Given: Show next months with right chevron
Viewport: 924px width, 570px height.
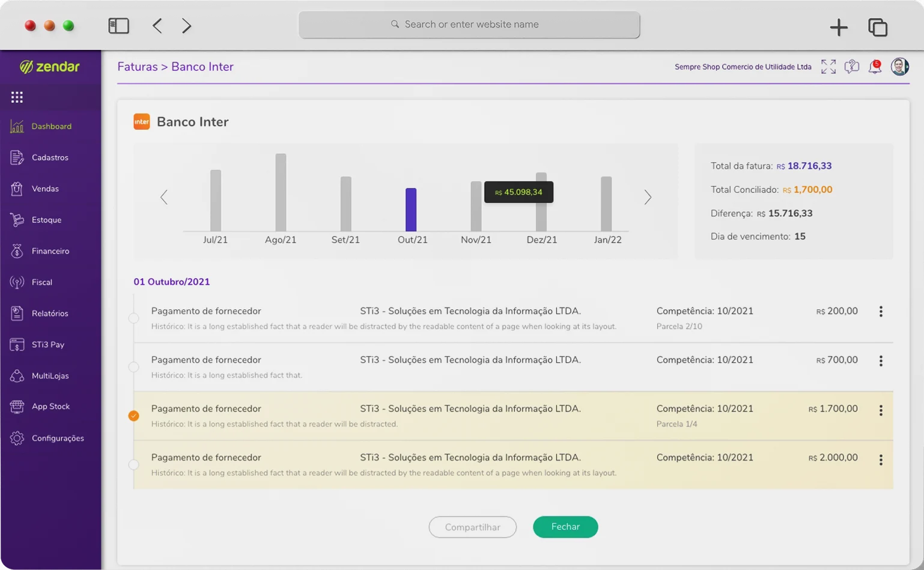Looking at the screenshot, I should 648,197.
